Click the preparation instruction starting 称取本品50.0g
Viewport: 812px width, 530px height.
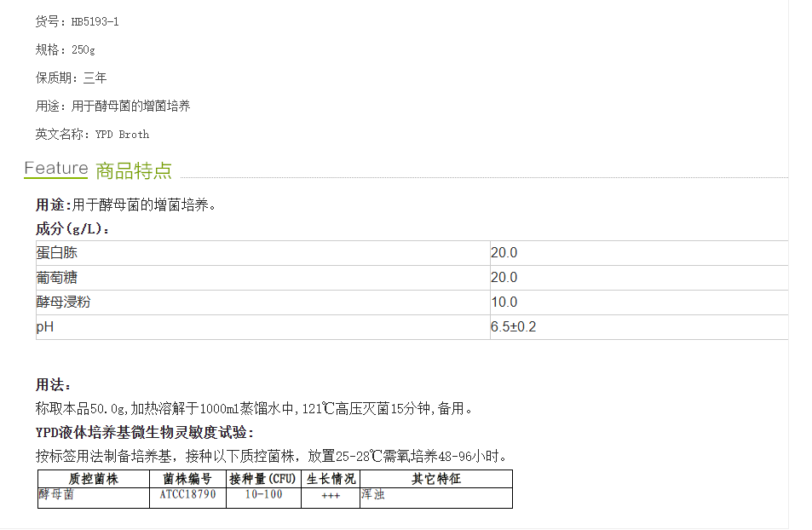254,409
